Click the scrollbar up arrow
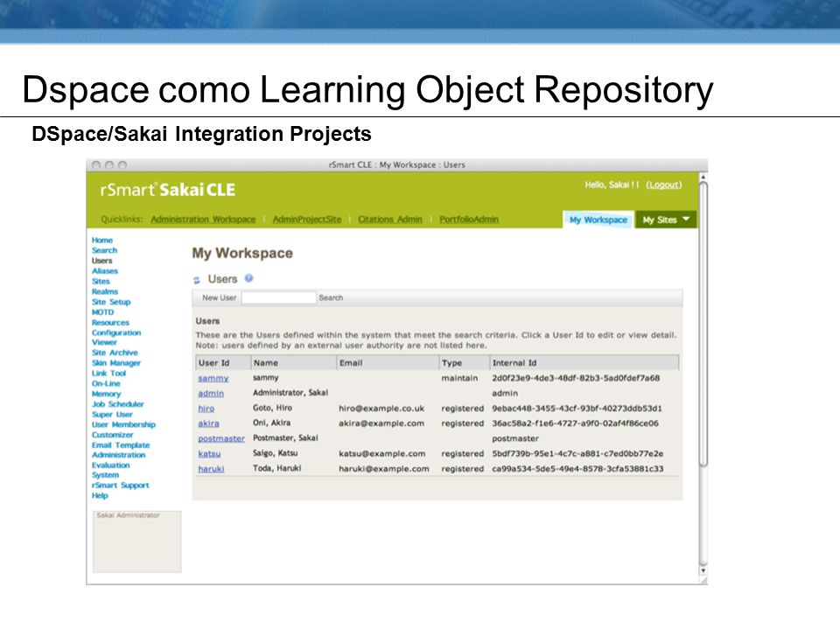 point(703,177)
